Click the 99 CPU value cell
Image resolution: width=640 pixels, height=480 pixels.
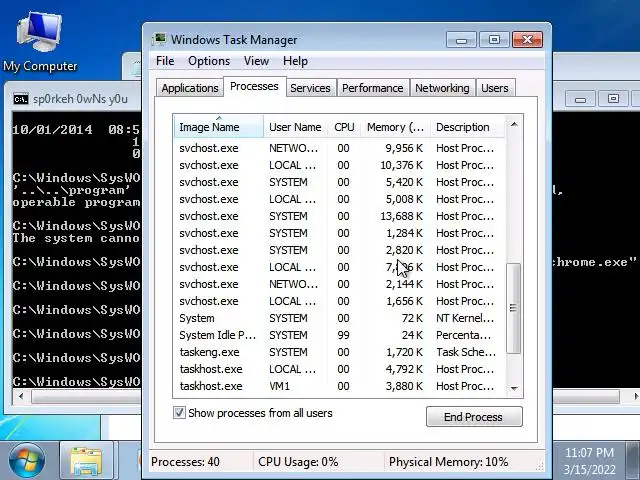click(343, 335)
